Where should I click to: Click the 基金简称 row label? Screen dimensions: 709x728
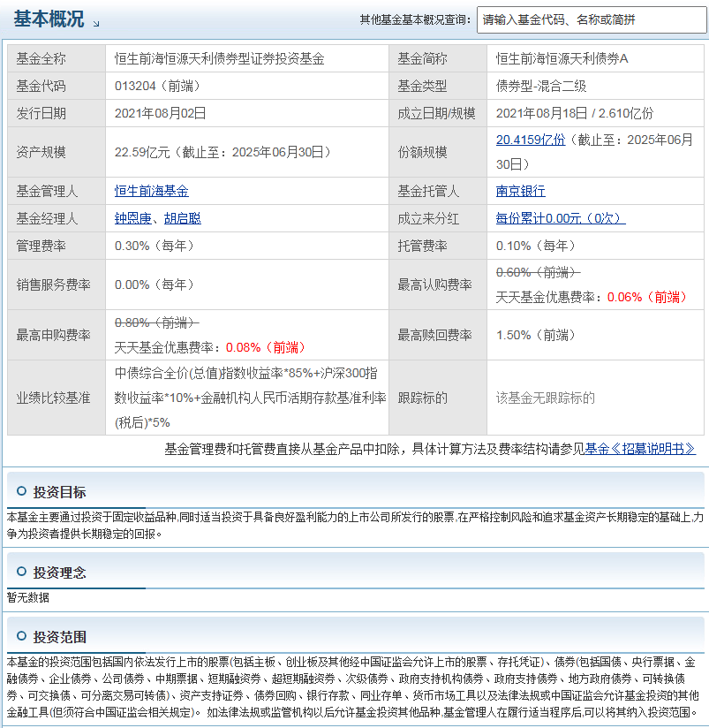coord(422,58)
